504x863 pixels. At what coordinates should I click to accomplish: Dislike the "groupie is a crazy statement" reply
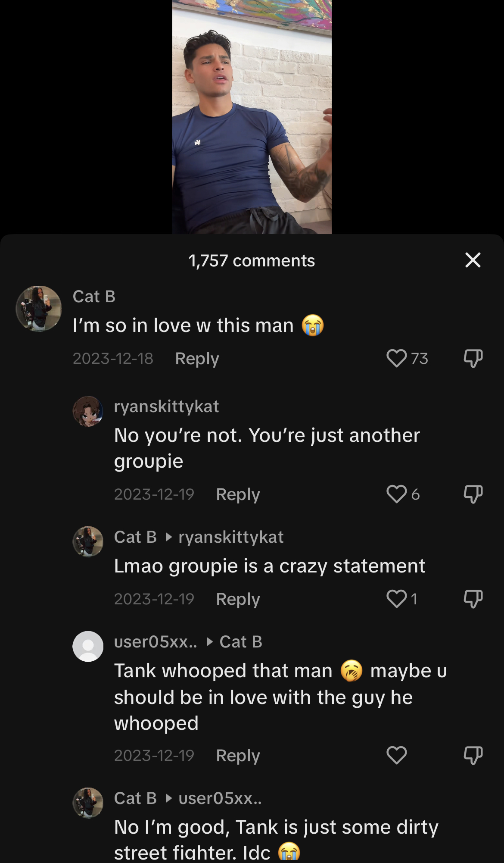[x=473, y=599]
